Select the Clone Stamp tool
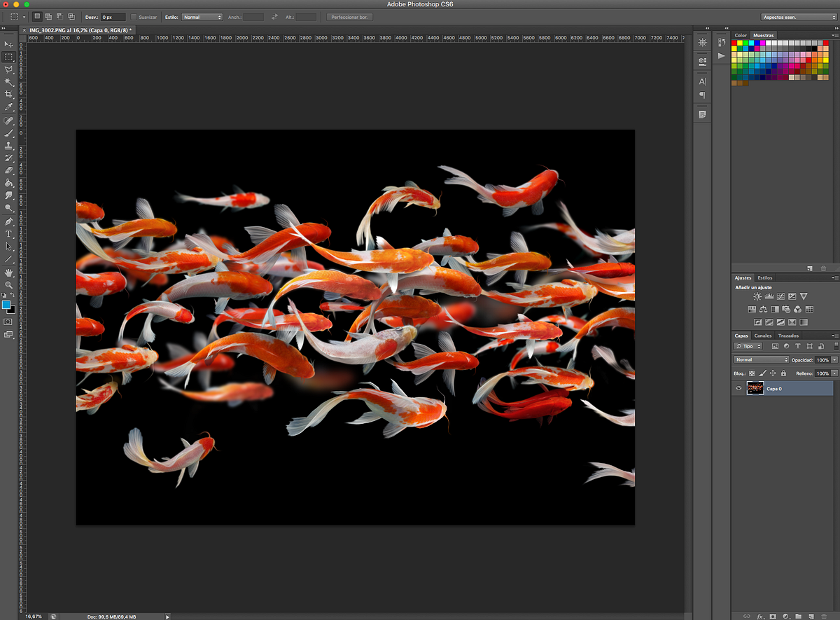The image size is (840, 620). (9, 146)
